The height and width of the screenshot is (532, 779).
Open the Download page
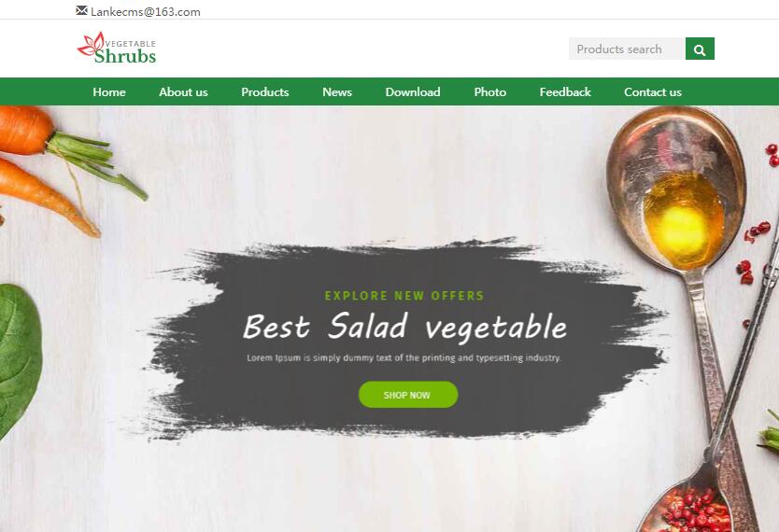click(413, 91)
